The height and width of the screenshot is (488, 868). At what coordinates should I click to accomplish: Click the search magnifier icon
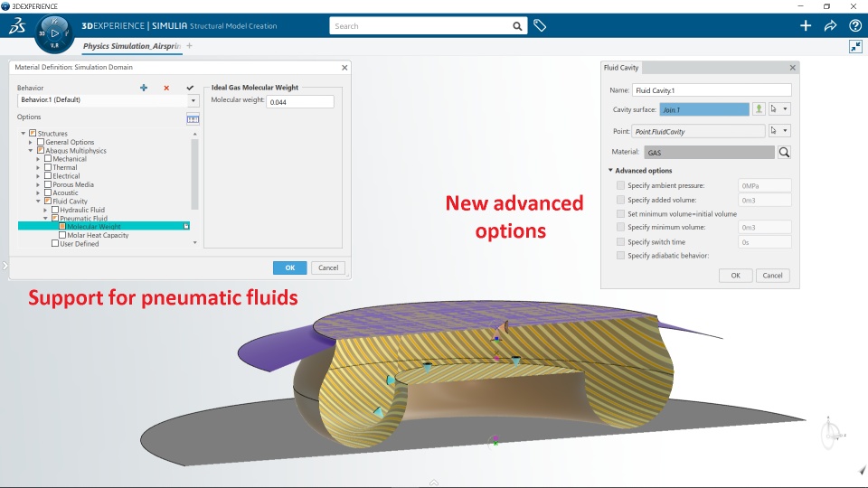click(x=517, y=26)
